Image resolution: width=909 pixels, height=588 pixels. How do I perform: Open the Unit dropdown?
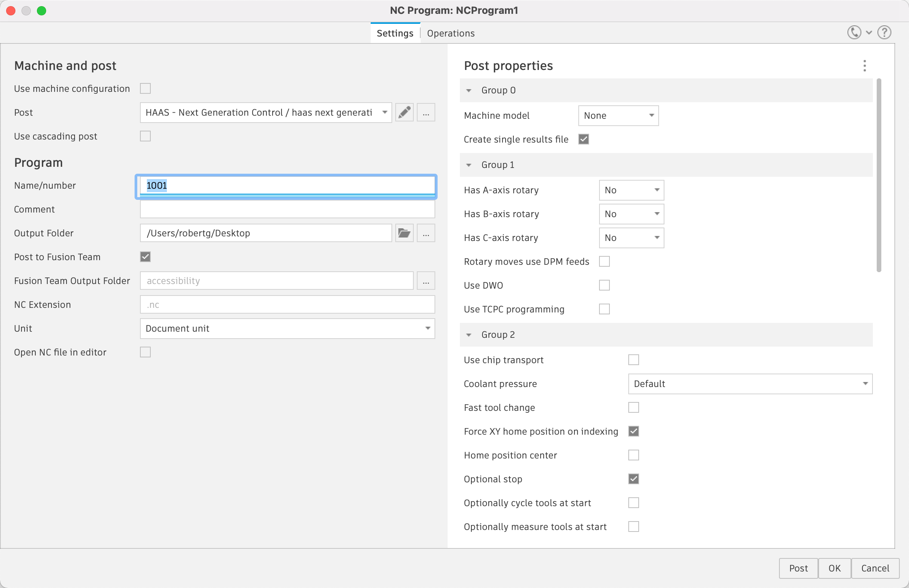point(288,329)
